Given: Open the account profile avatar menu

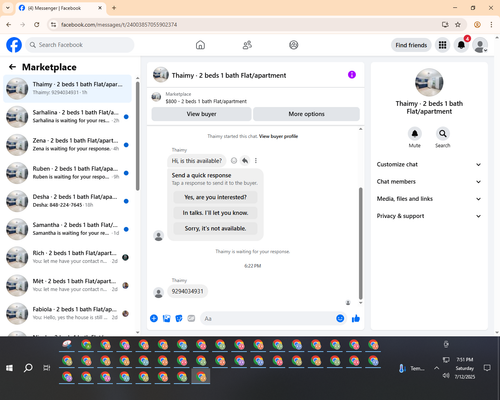Looking at the screenshot, I should (480, 45).
